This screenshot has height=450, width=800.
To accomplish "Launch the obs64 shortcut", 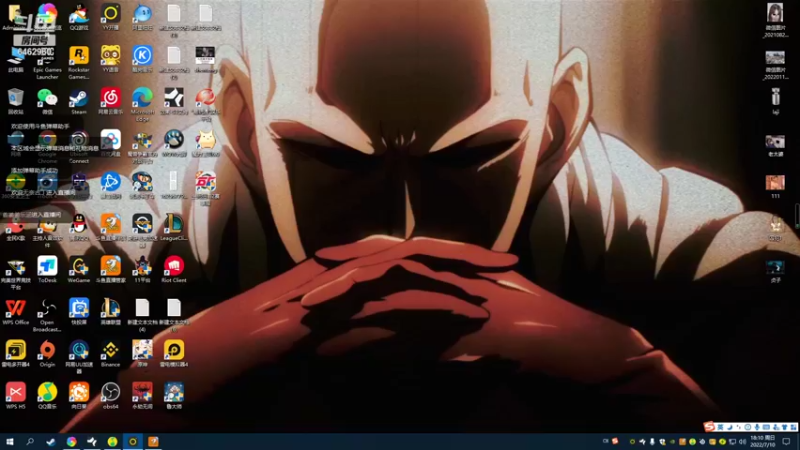I will (111, 392).
